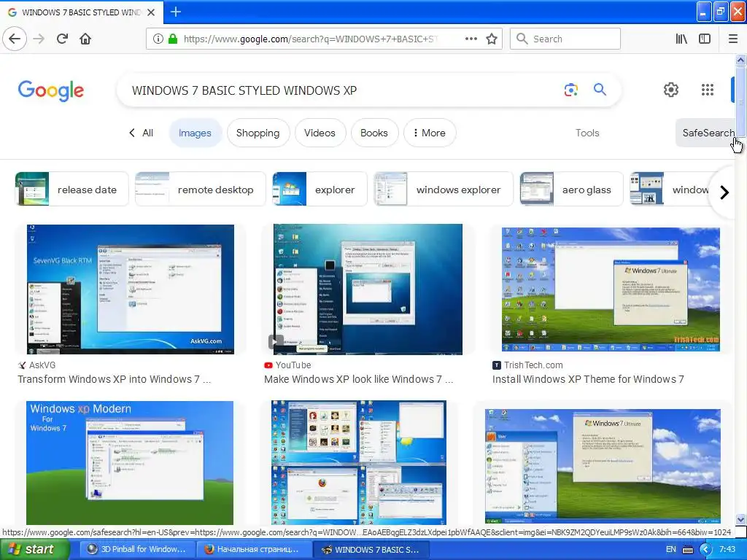Filter by remote desktop chip
Screen dimensions: 747x560
pos(200,190)
